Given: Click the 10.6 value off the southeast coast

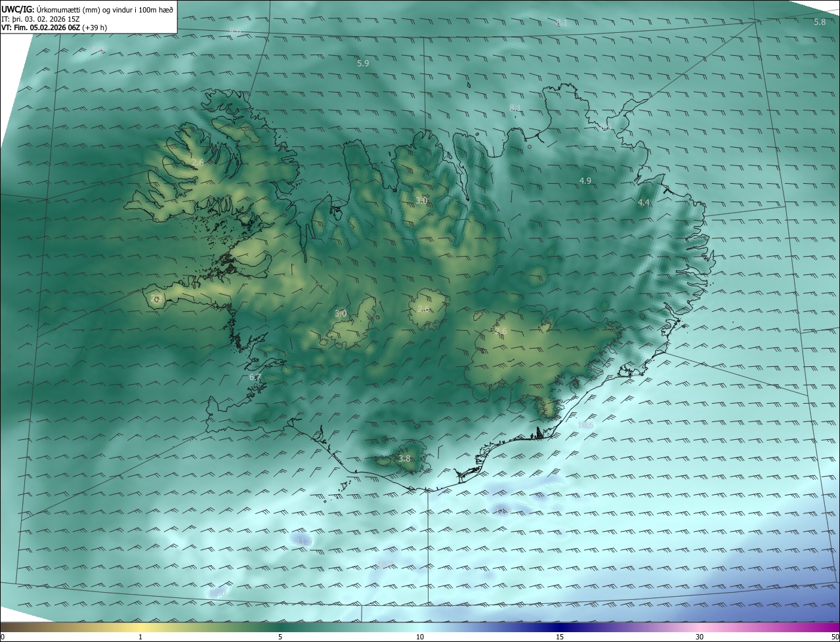Looking at the screenshot, I should [x=585, y=425].
